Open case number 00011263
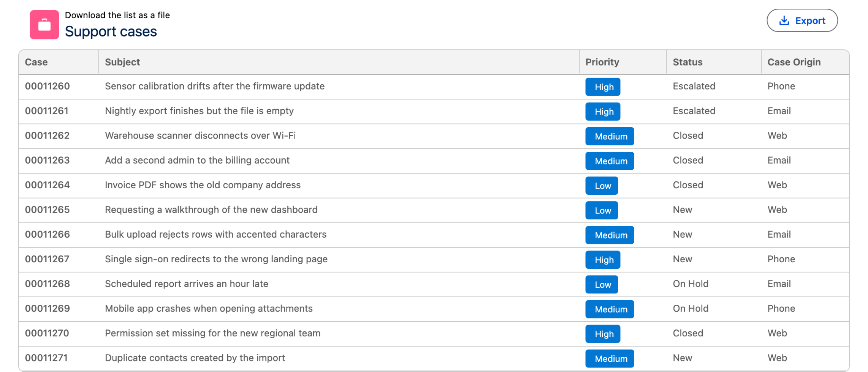 click(x=48, y=160)
